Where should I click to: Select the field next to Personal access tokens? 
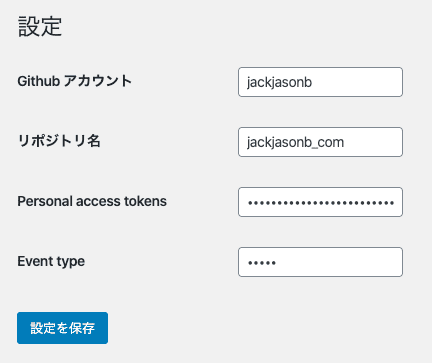[320, 202]
